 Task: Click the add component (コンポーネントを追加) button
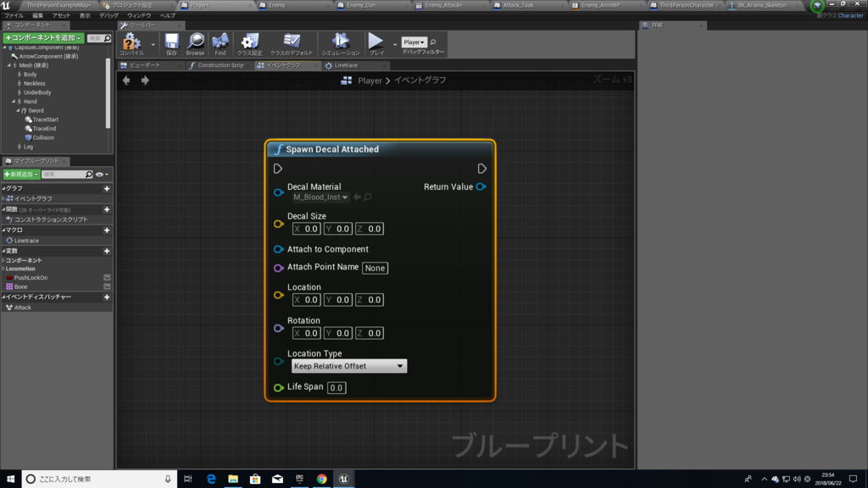click(43, 37)
